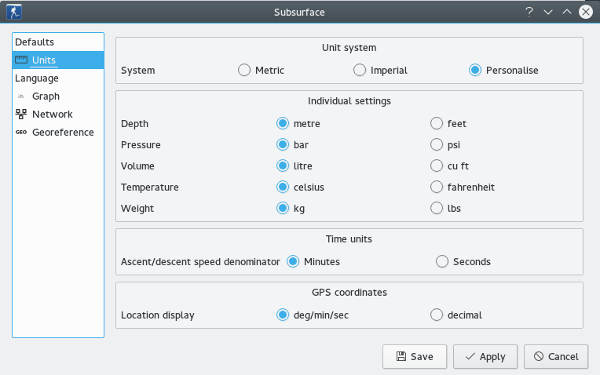Set weight unit to lbs
600x375 pixels.
click(x=445, y=209)
